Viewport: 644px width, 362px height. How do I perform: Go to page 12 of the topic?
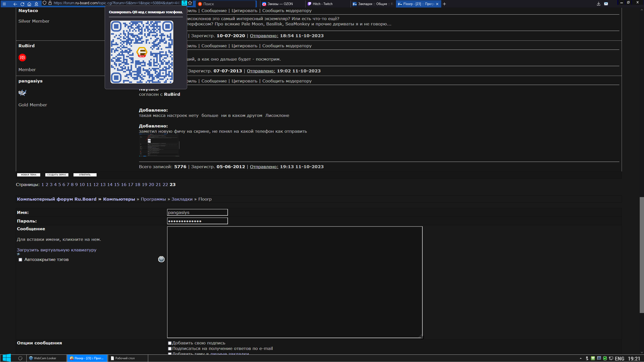tap(96, 185)
